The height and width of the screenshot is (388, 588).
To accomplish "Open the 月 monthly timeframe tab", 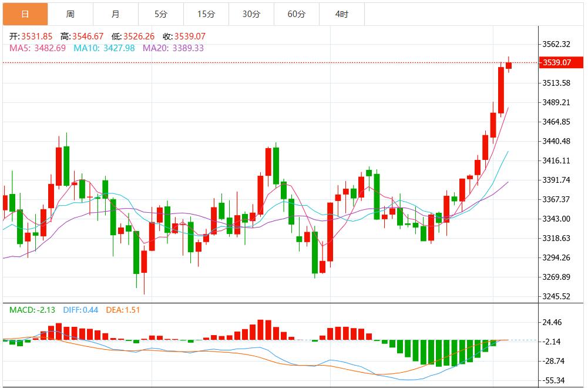I will (115, 14).
